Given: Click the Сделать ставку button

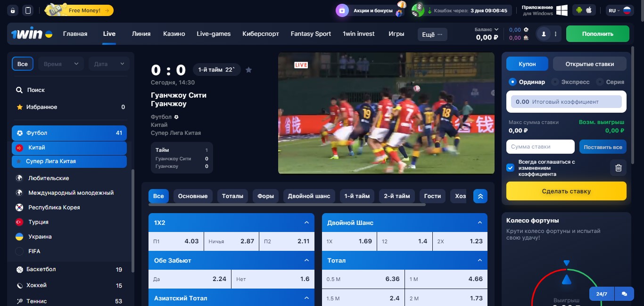Looking at the screenshot, I should point(566,191).
